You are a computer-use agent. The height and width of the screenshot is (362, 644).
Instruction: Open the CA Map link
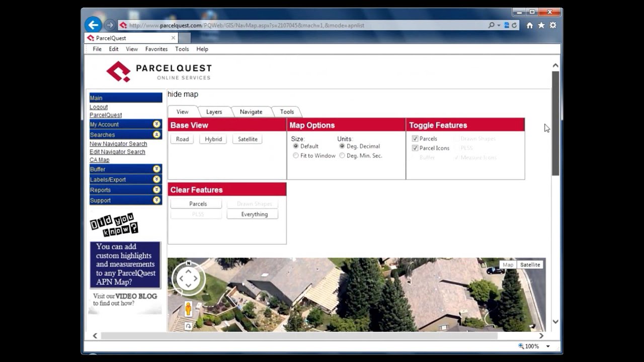coord(100,160)
